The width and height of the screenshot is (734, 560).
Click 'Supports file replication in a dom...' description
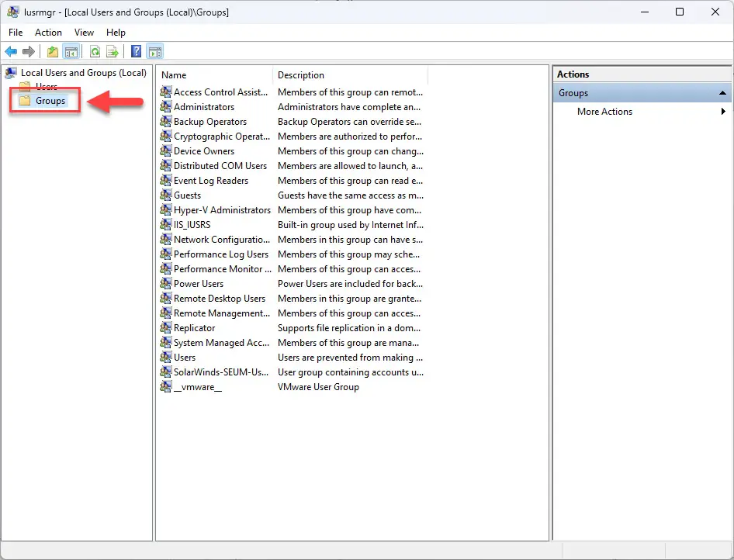click(x=349, y=328)
